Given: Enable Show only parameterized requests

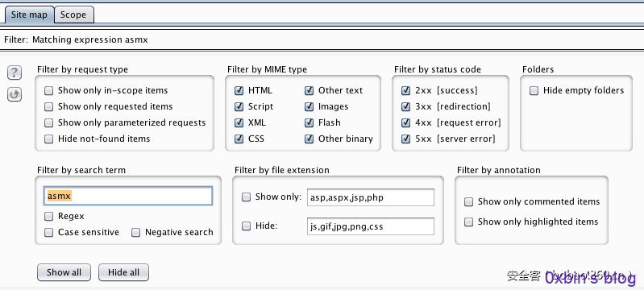Looking at the screenshot, I should pyautogui.click(x=49, y=122).
